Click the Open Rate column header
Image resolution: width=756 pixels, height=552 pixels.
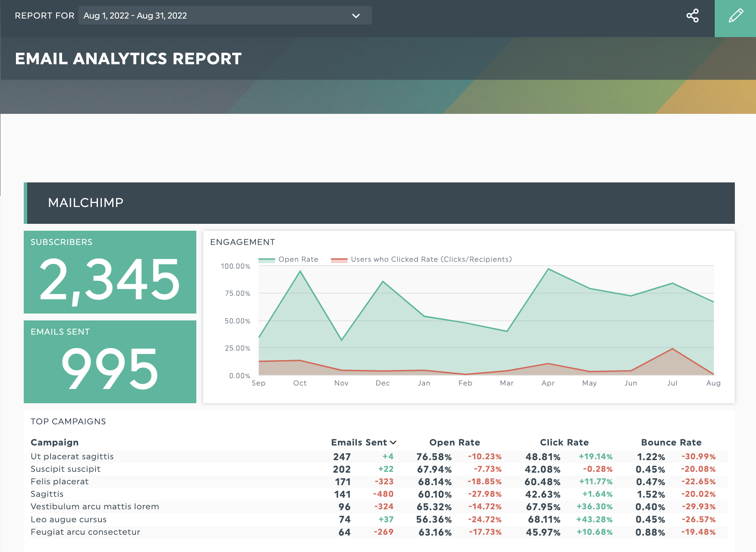[x=454, y=442]
